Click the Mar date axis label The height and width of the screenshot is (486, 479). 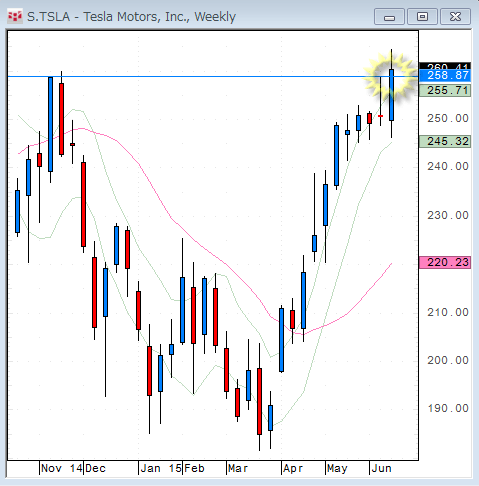[238, 468]
